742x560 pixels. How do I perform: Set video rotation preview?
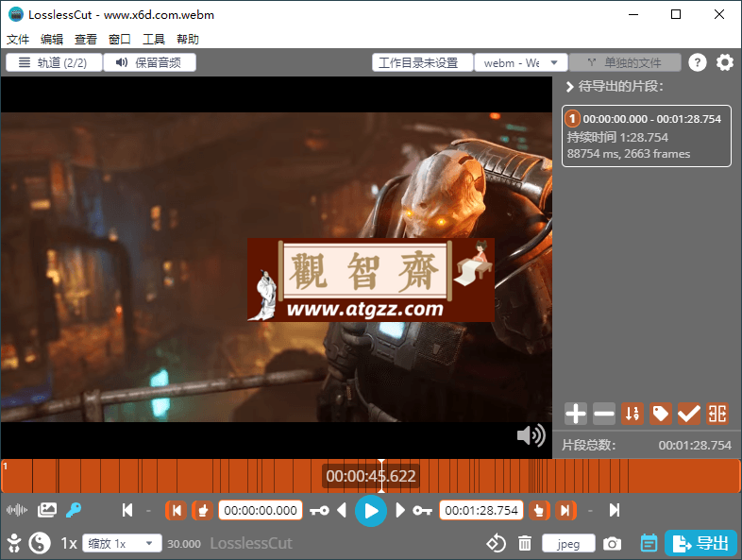click(496, 543)
